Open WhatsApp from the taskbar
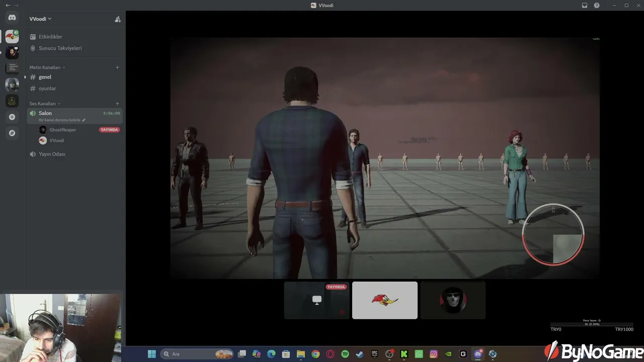644x362 pixels. [x=419, y=354]
